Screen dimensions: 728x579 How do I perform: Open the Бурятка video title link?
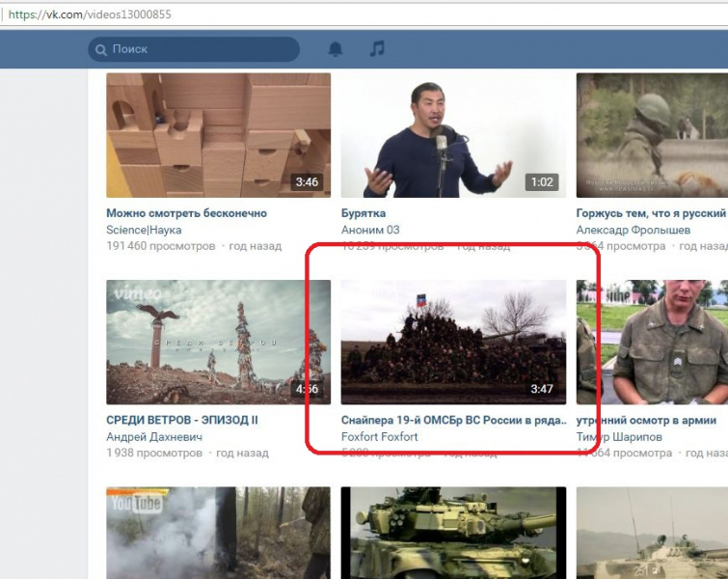click(x=364, y=213)
